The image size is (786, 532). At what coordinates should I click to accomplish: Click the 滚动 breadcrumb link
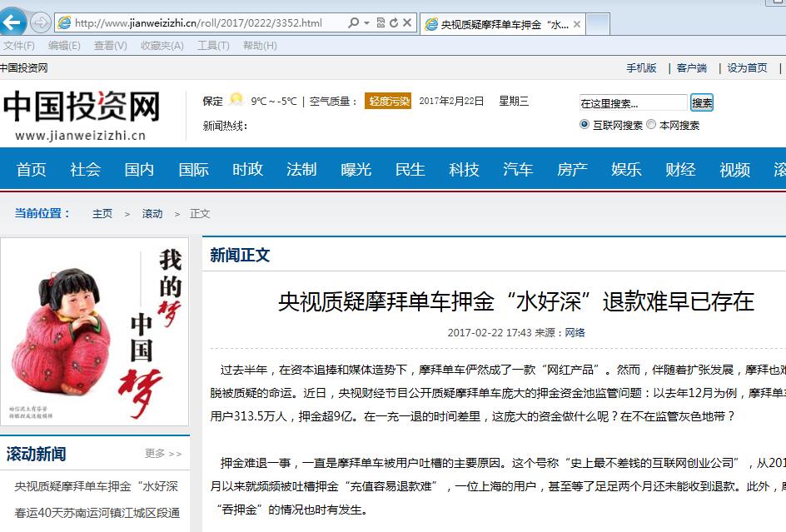coord(152,214)
